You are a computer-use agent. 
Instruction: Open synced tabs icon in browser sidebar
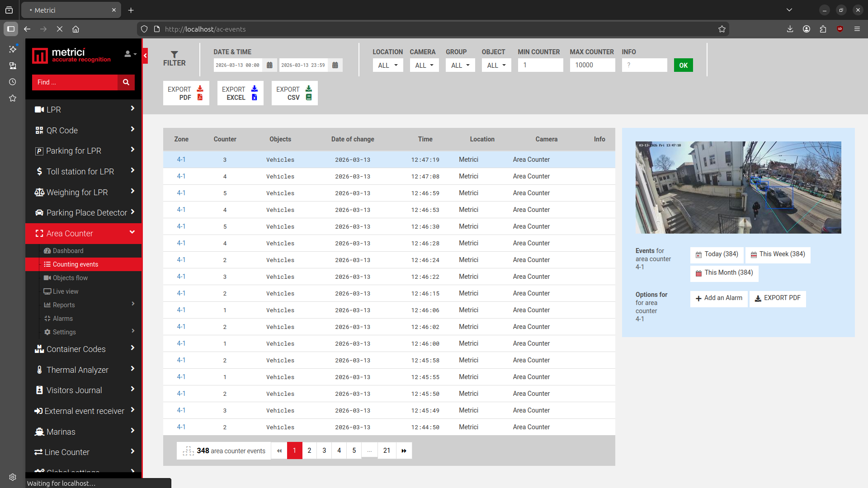(13, 66)
